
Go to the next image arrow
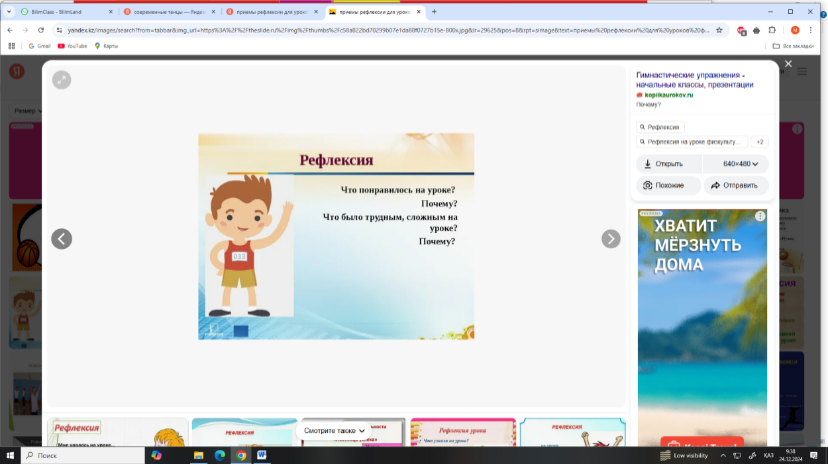pos(611,239)
